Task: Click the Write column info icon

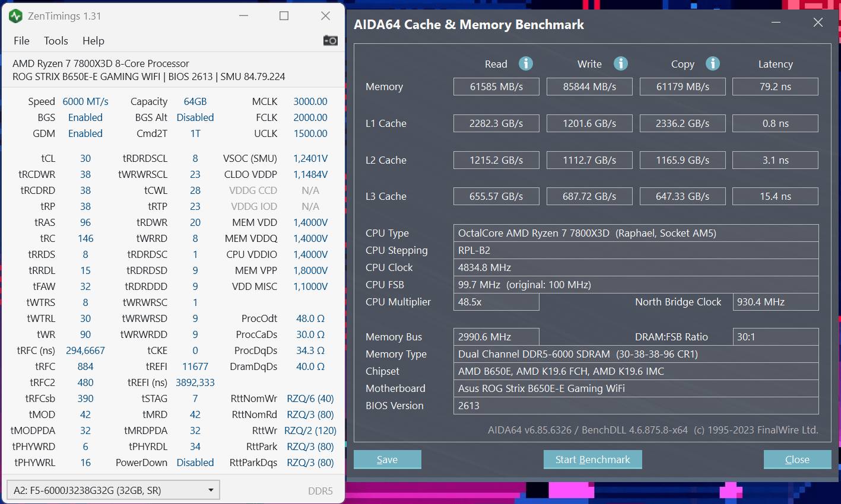Action: (x=621, y=63)
